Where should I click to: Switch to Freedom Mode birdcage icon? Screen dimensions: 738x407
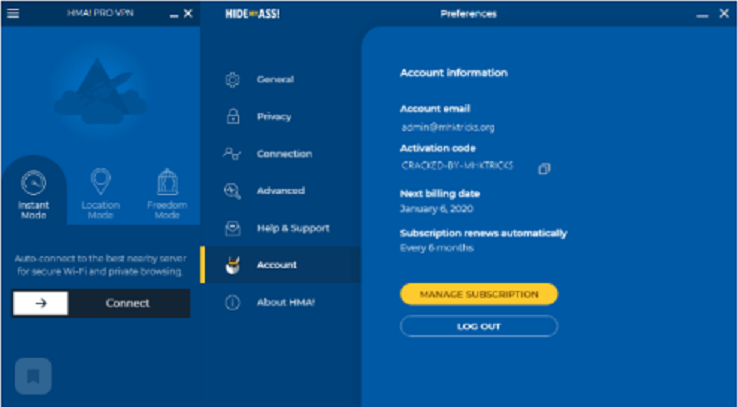168,182
